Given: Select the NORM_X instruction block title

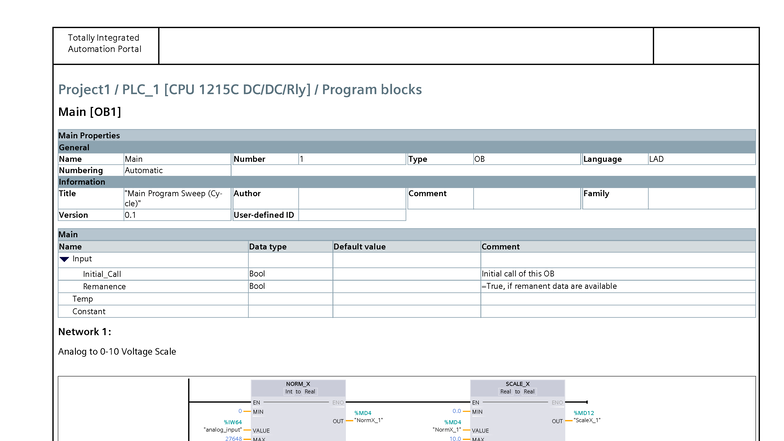Looking at the screenshot, I should pos(298,384).
